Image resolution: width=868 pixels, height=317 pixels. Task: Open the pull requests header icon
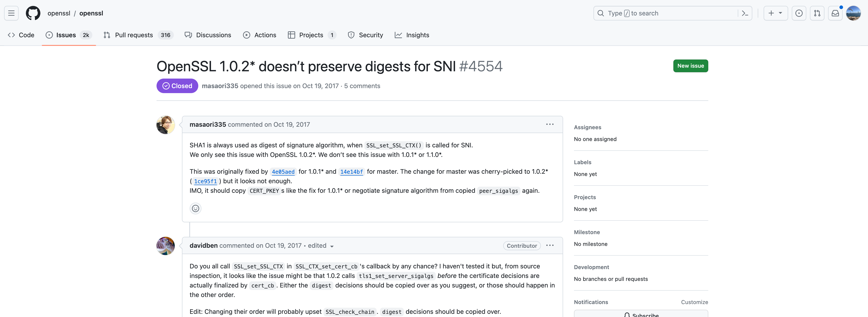(x=817, y=13)
